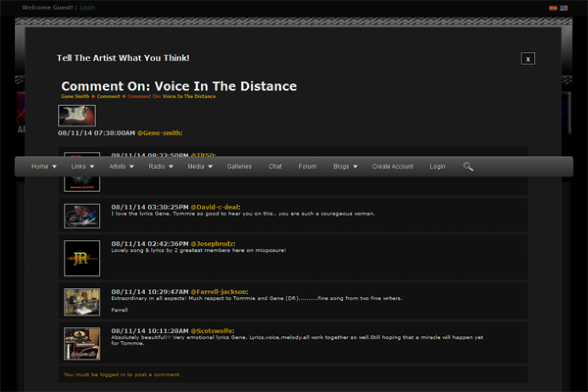
Task: Click the Login link beside Welcome Guest
Action: [x=88, y=7]
